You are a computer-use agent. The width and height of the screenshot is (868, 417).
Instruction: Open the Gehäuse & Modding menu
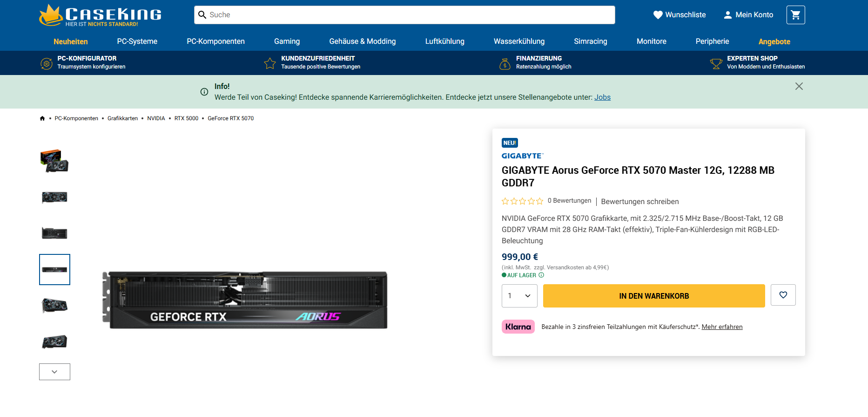[x=363, y=41]
